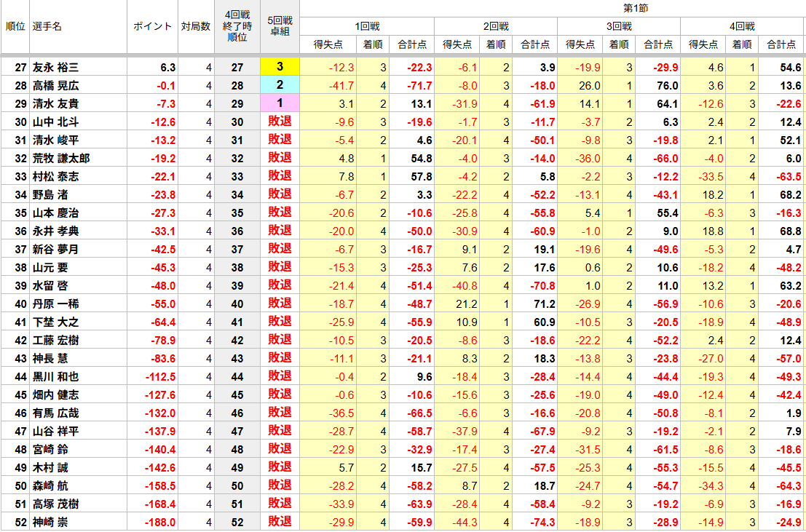806x532 pixels.
Task: Click round 4 total -64.3 in 森崎 航 row
Action: pyautogui.click(x=789, y=486)
